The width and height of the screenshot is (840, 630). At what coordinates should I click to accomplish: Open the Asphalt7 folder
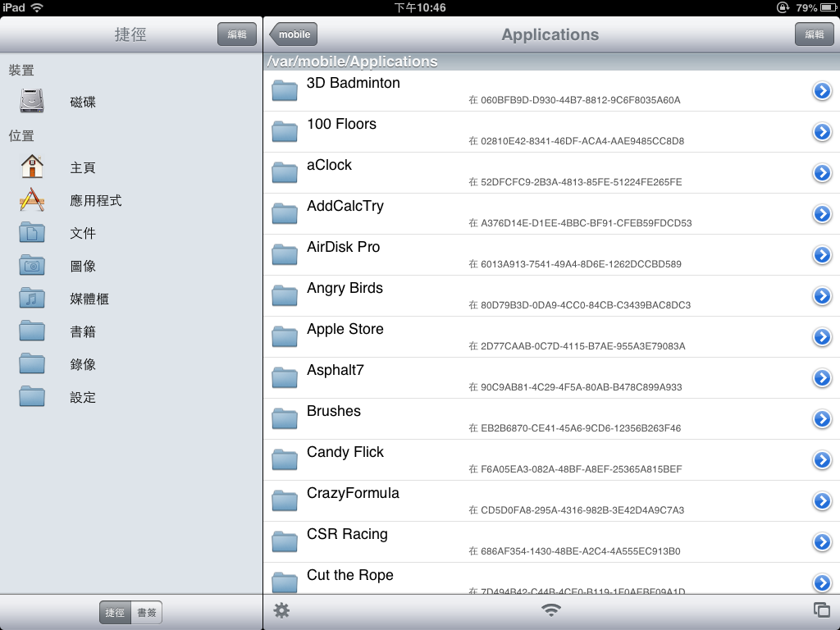335,371
